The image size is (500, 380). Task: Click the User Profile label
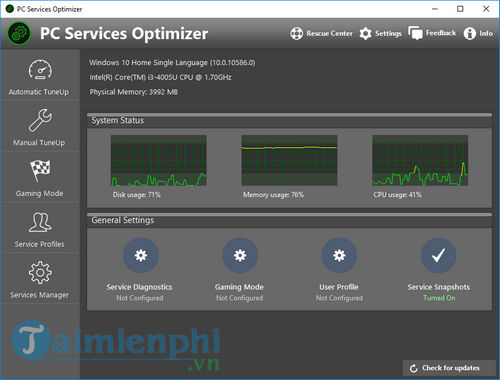coord(339,287)
